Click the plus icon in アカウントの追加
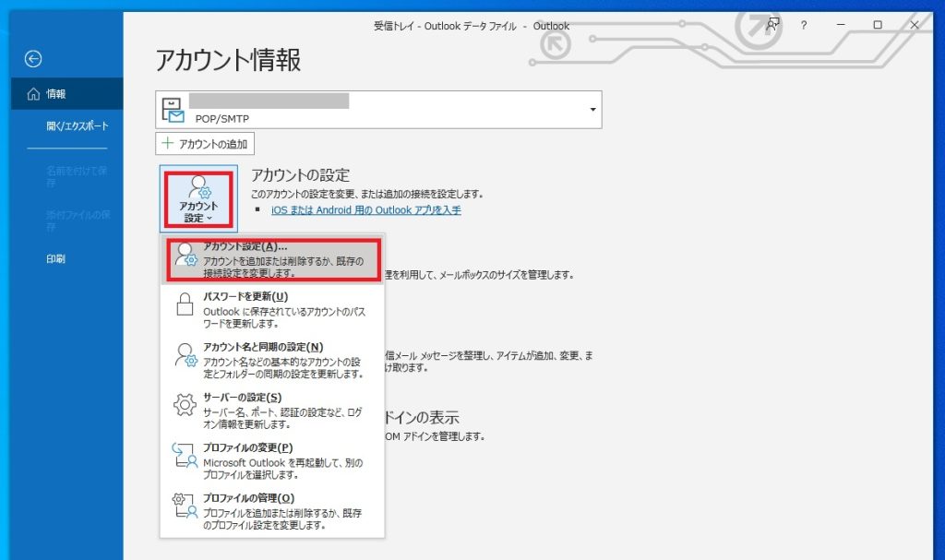945x560 pixels. click(x=168, y=144)
